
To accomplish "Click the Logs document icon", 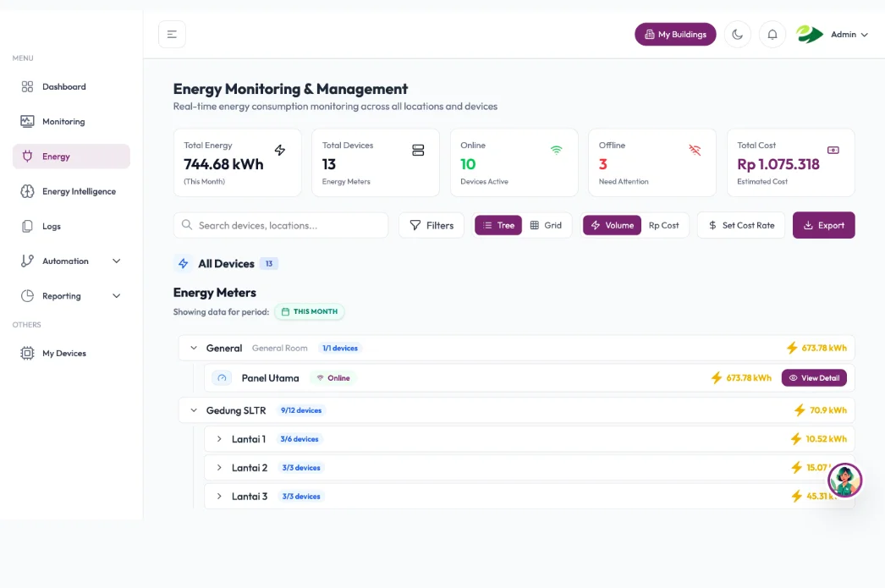I will coord(27,226).
